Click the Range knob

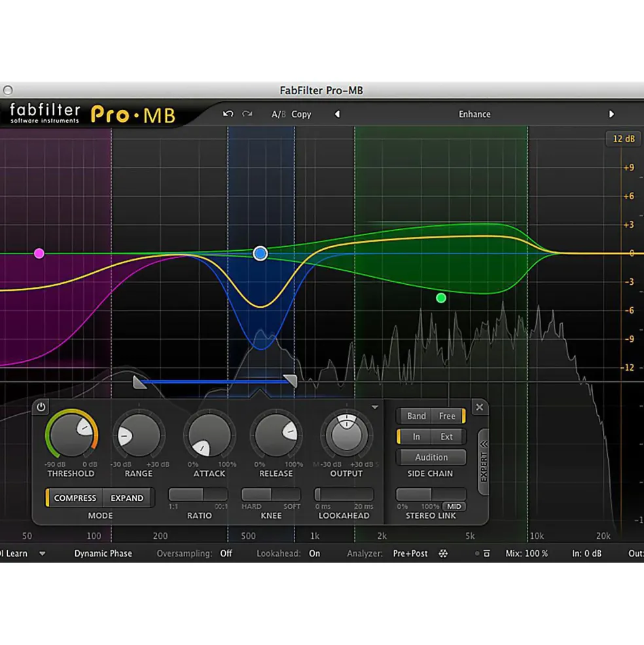tap(139, 435)
